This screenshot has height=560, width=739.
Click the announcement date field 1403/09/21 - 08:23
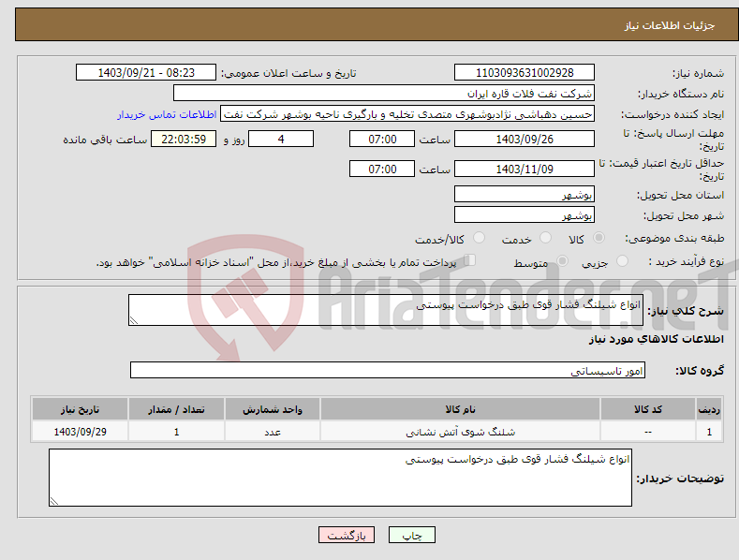pos(146,73)
